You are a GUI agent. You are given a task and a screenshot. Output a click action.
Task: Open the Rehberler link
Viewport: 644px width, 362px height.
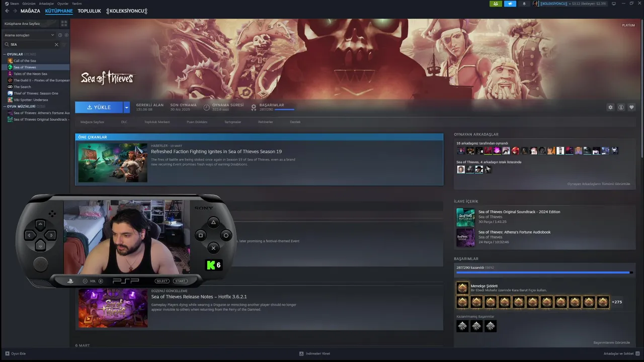(x=266, y=122)
